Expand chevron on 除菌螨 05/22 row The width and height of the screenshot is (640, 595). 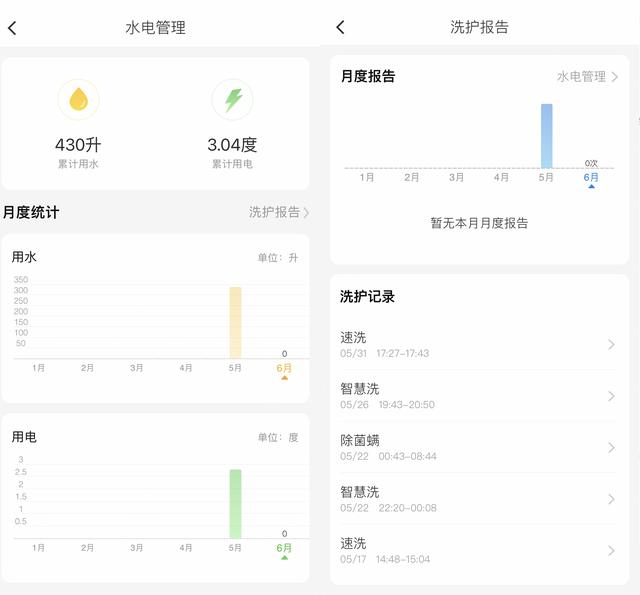(611, 448)
